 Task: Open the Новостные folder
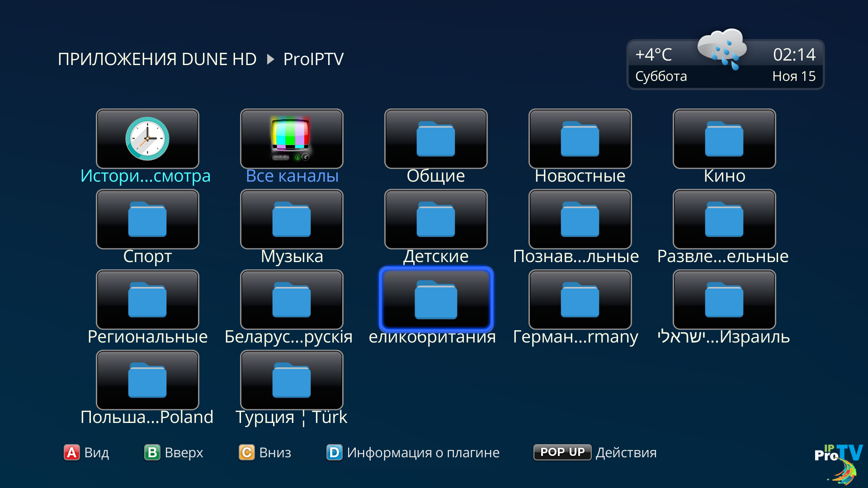580,139
